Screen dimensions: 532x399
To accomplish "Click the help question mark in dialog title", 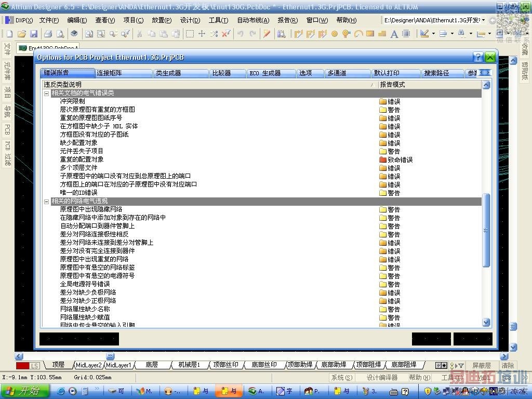I will pos(478,57).
